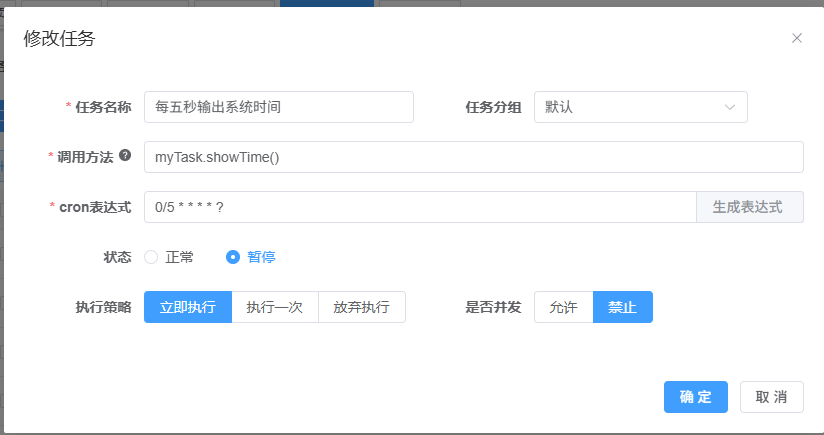Screen dimensions: 824x435
Task: Set 是否并发 to 禁止
Action: point(622,307)
